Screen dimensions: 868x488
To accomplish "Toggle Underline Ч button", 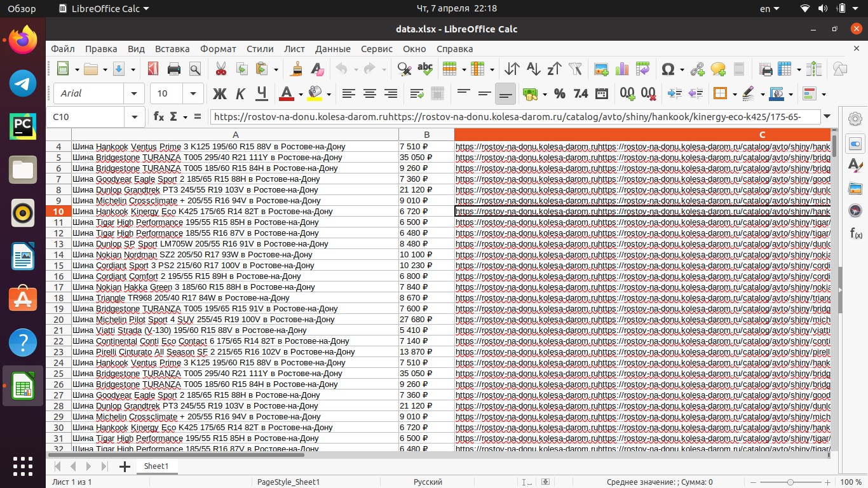I will pyautogui.click(x=261, y=93).
